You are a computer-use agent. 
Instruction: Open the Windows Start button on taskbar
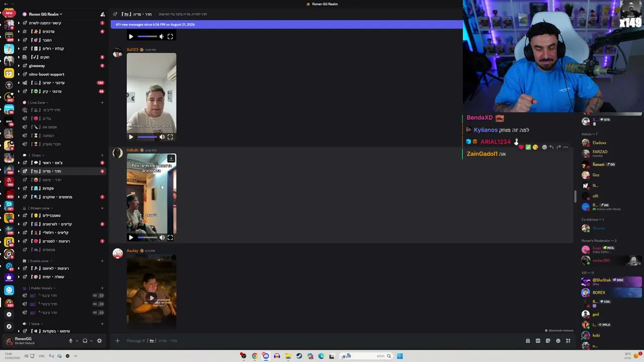(399, 356)
